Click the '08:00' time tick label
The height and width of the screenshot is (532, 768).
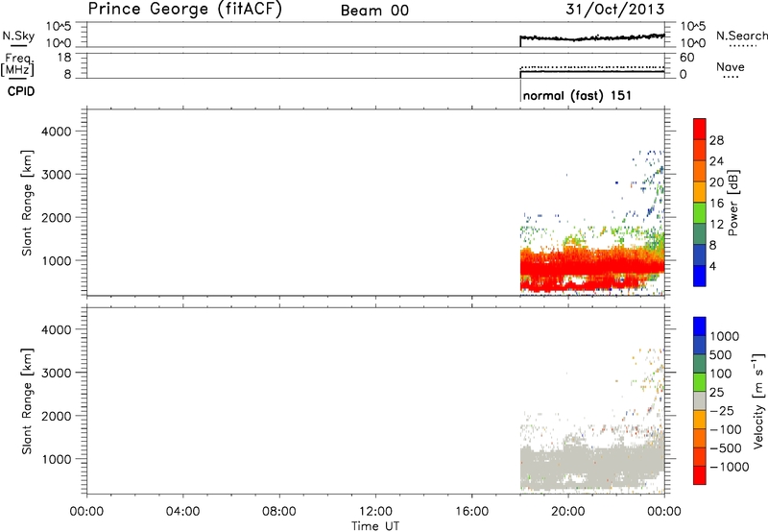click(278, 512)
